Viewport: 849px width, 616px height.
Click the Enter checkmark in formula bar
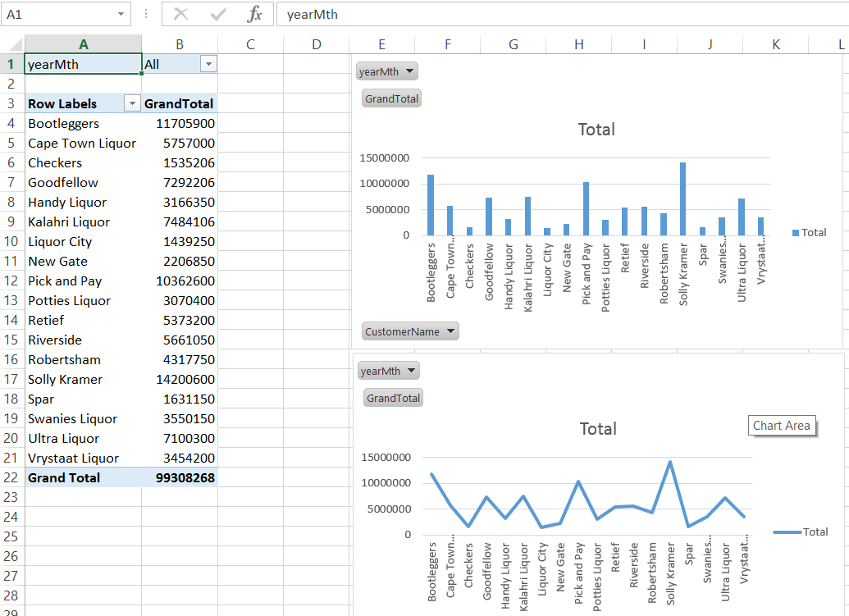tap(218, 14)
